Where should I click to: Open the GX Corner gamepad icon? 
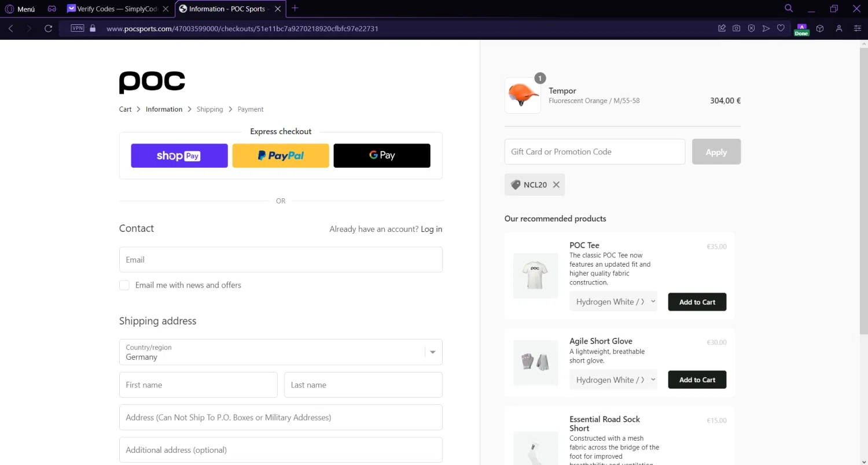click(52, 9)
